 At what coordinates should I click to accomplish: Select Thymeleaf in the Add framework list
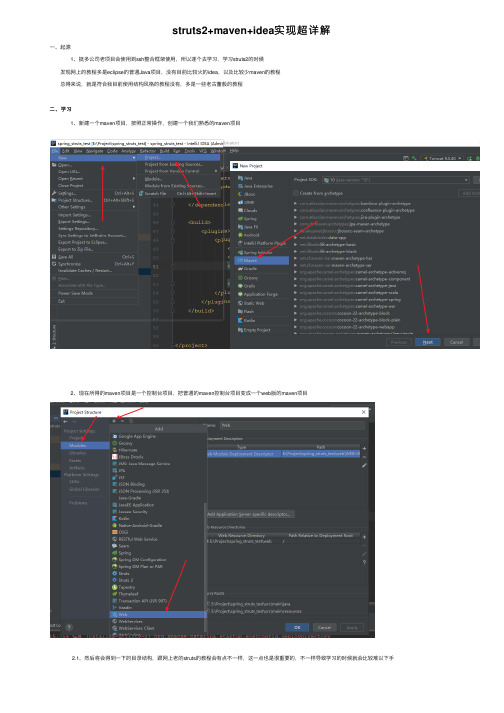[x=125, y=594]
